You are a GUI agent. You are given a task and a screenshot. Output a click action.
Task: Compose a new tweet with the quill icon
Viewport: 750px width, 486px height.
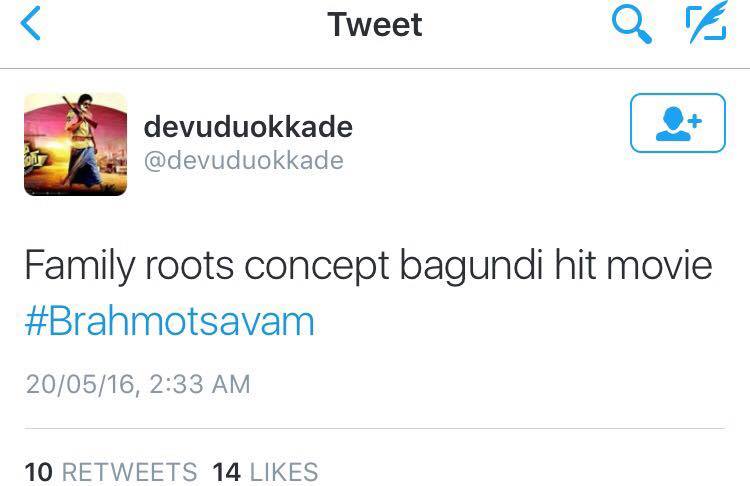706,22
